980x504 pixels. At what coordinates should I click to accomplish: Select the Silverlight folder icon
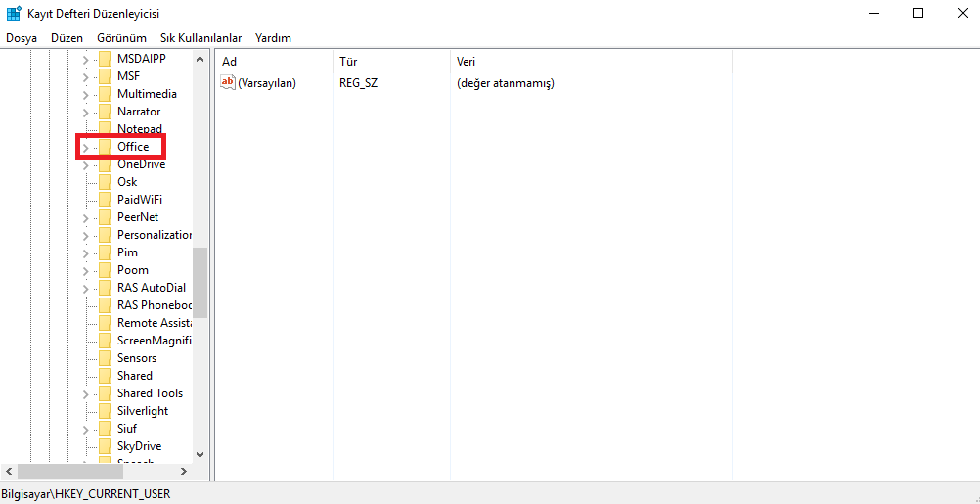point(105,411)
